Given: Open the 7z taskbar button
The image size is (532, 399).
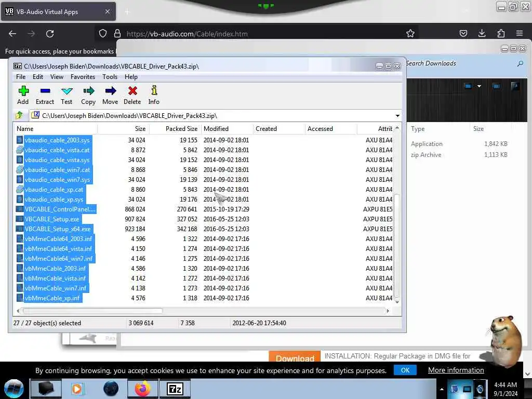Looking at the screenshot, I should 176,389.
